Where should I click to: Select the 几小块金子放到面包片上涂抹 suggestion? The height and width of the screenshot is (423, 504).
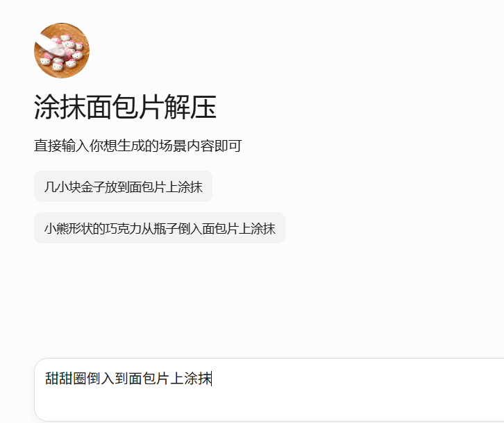point(123,187)
